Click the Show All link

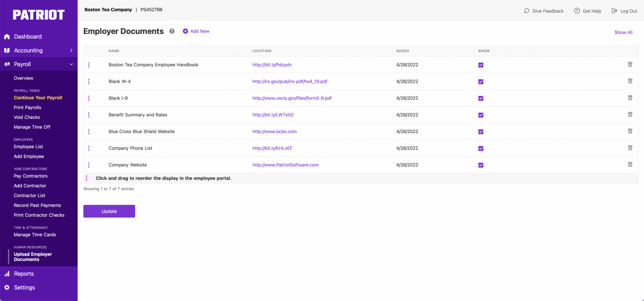click(x=623, y=32)
